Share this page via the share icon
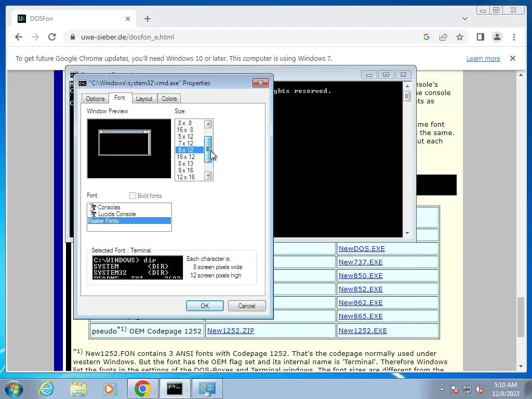 click(443, 37)
